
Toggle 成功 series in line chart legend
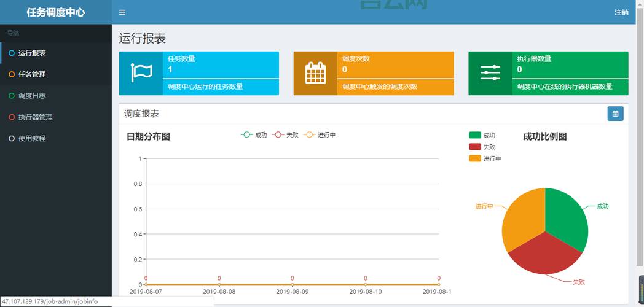pyautogui.click(x=254, y=135)
